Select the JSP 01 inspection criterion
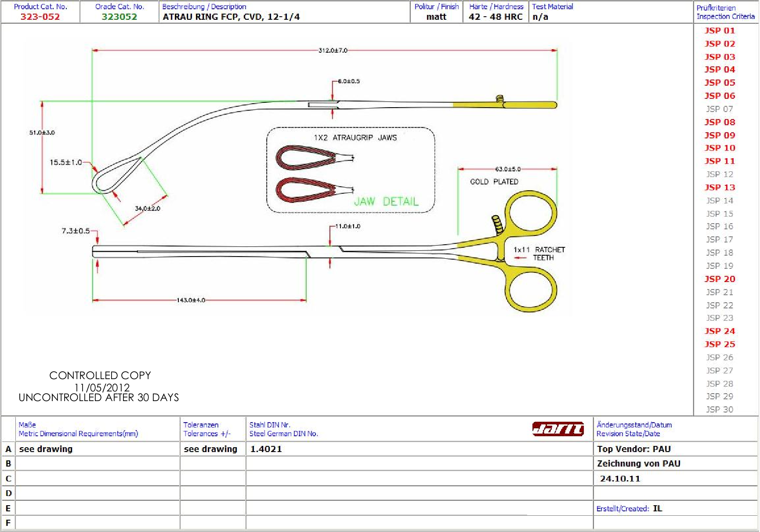760x532 pixels. 720,30
